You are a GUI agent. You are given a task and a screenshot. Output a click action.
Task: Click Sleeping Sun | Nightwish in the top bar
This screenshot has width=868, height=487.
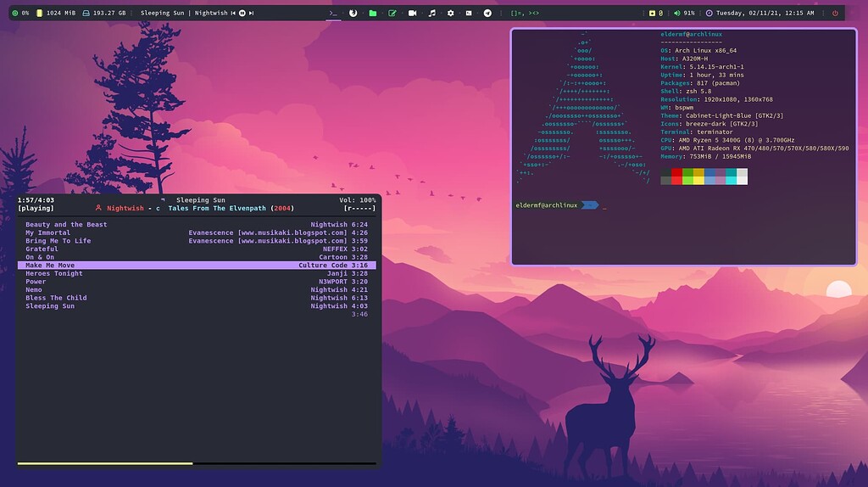[x=184, y=13]
